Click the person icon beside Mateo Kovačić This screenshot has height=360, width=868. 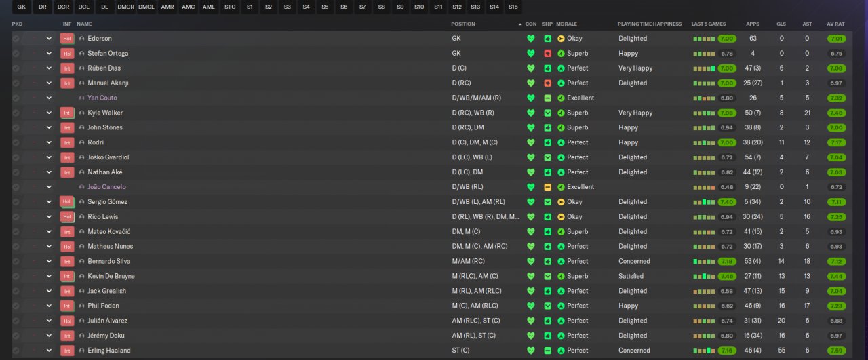(x=82, y=232)
